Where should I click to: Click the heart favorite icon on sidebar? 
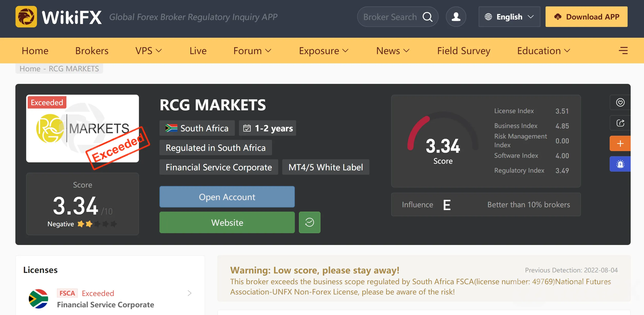(620, 102)
